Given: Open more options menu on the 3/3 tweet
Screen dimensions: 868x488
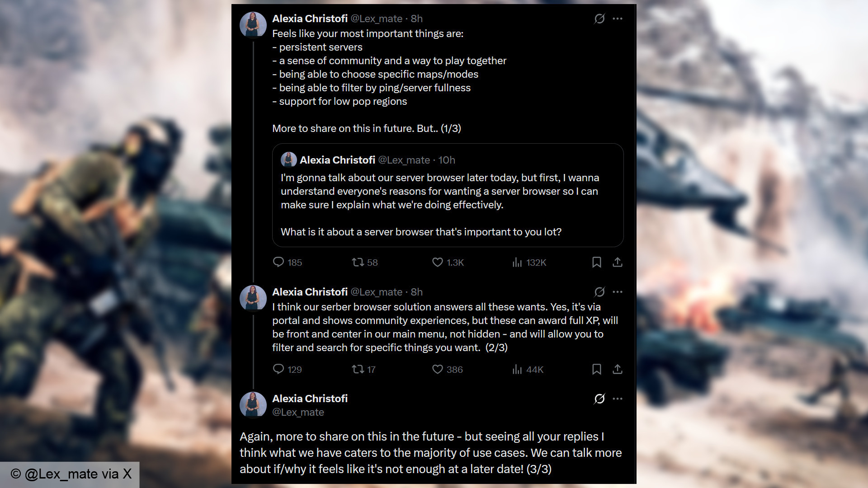Looking at the screenshot, I should coord(618,399).
